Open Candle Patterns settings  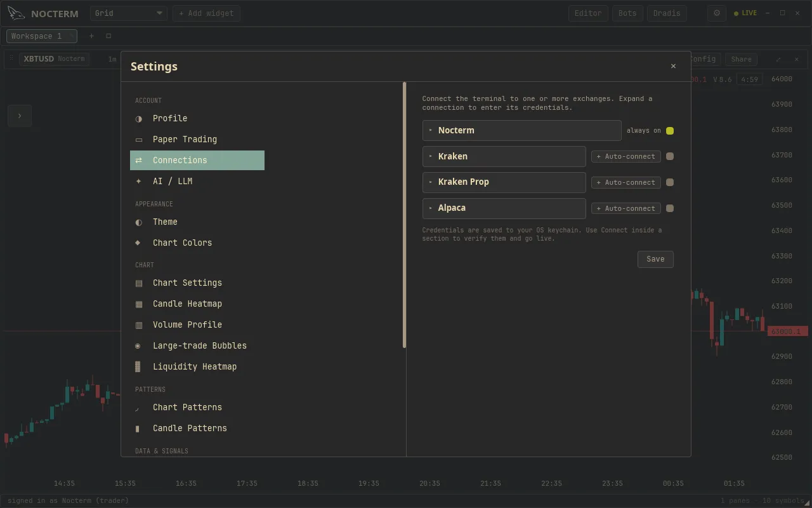click(197, 429)
